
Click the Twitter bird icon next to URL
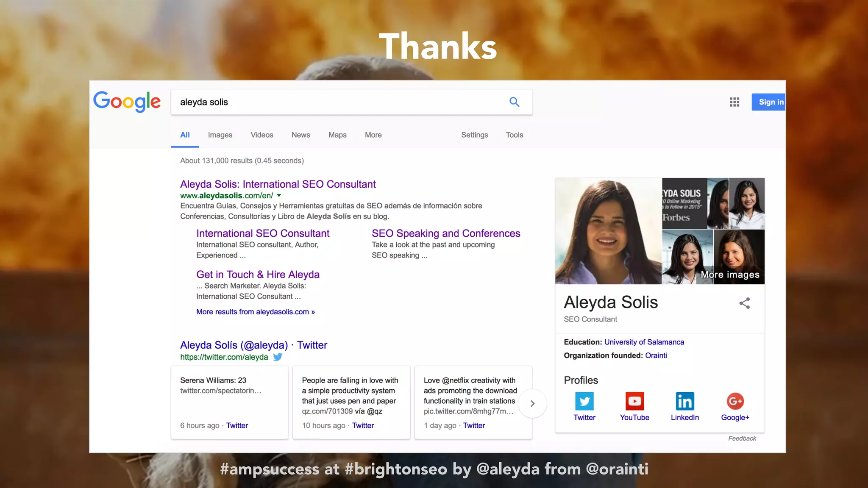(278, 357)
